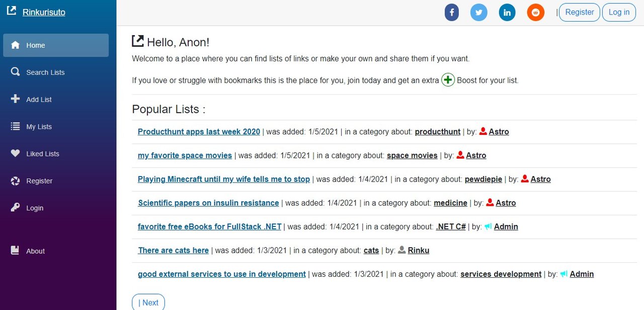The width and height of the screenshot is (644, 310).
Task: Choose Register in the sidebar menu
Action: click(56, 181)
